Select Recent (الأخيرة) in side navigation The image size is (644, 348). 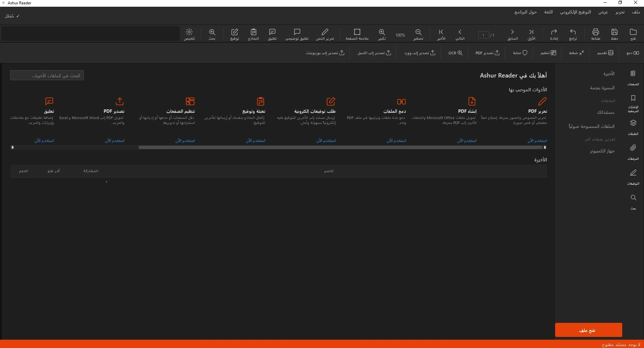click(x=609, y=74)
